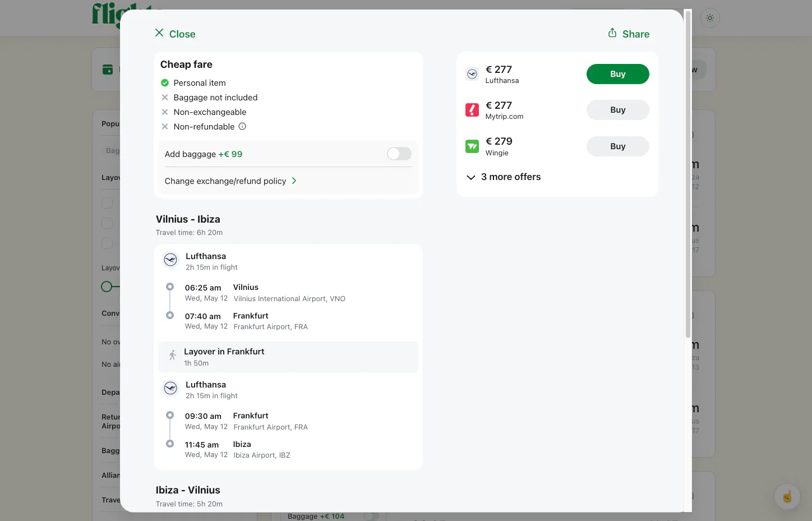Click the green card icon behind modal
This screenshot has height=521, width=812.
coord(108,70)
